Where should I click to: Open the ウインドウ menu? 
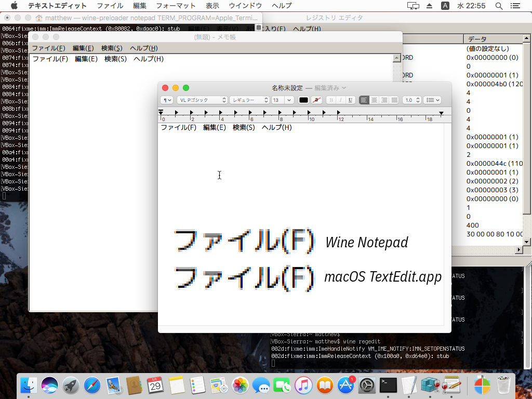(x=245, y=5)
